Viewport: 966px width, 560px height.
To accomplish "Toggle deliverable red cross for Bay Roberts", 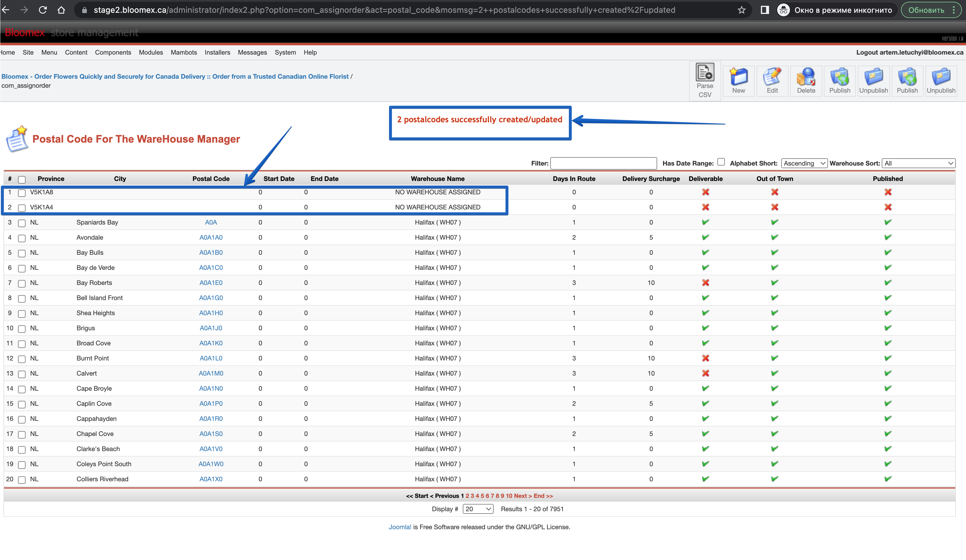I will (705, 283).
